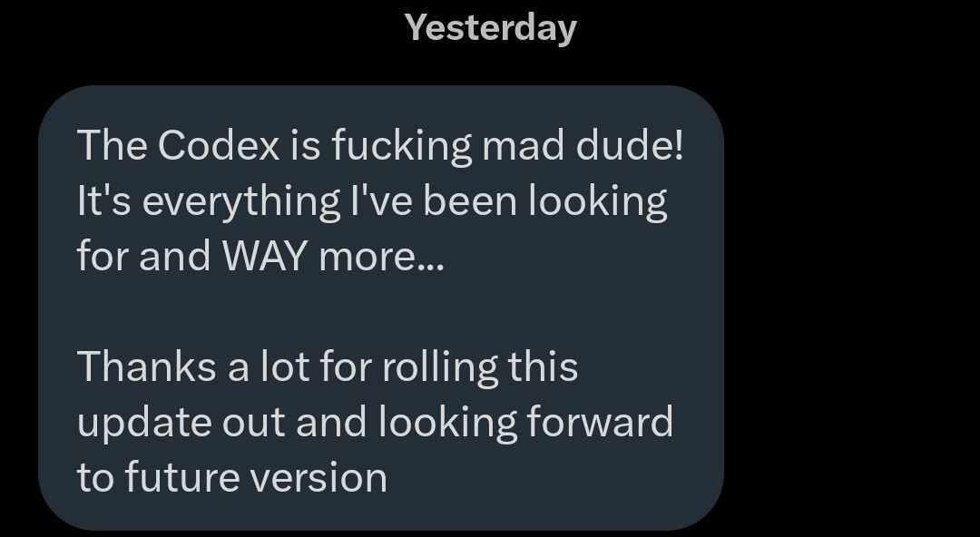980x537 pixels.
Task: Click the Yesterday date separator label
Action: tap(490, 29)
